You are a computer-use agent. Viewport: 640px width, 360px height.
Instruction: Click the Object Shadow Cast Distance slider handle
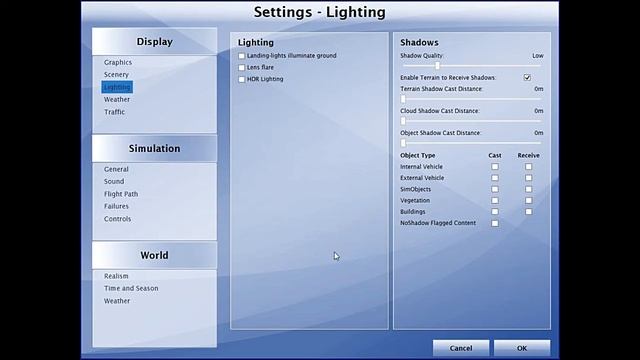tap(403, 143)
